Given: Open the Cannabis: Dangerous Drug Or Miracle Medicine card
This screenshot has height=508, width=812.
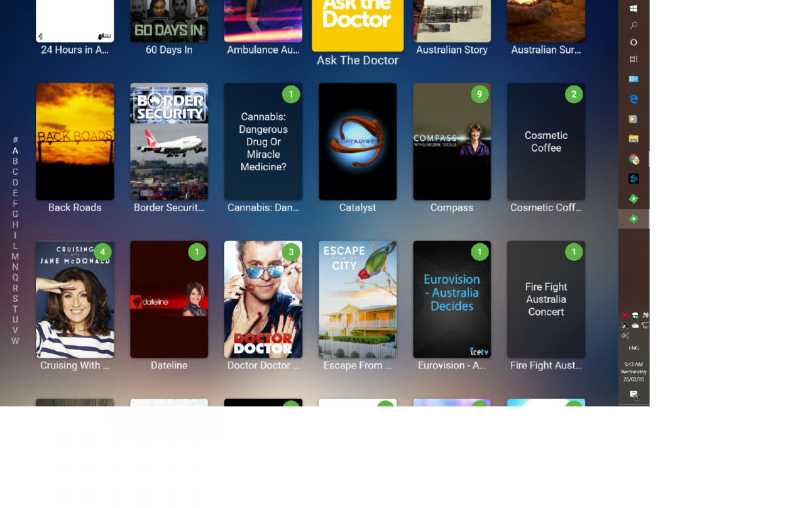Looking at the screenshot, I should click(263, 142).
